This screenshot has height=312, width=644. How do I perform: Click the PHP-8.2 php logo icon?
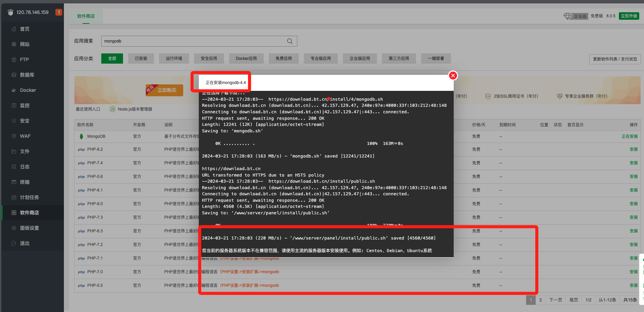pos(81,149)
